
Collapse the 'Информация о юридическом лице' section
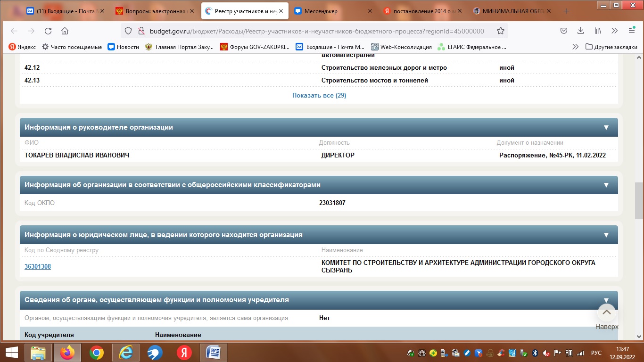pos(606,235)
